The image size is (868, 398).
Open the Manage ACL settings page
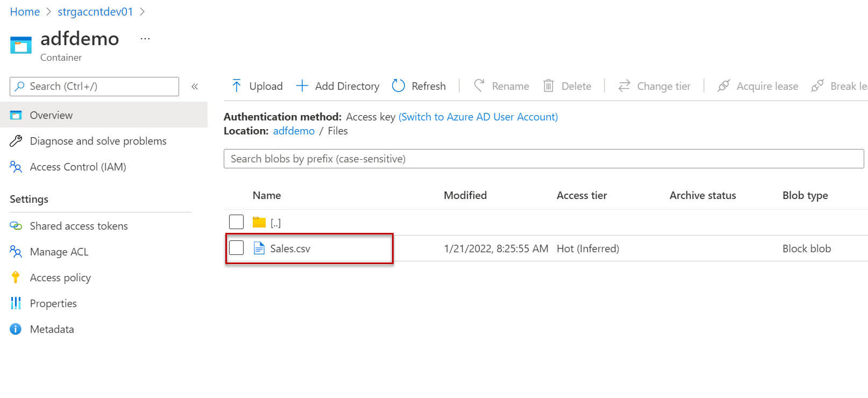[59, 252]
